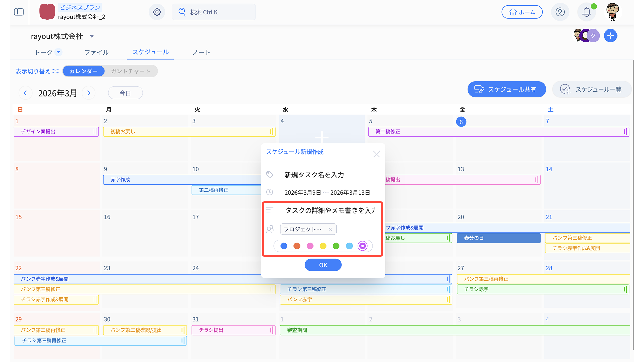
Task: Switch to the ファイル tab
Action: (x=97, y=52)
